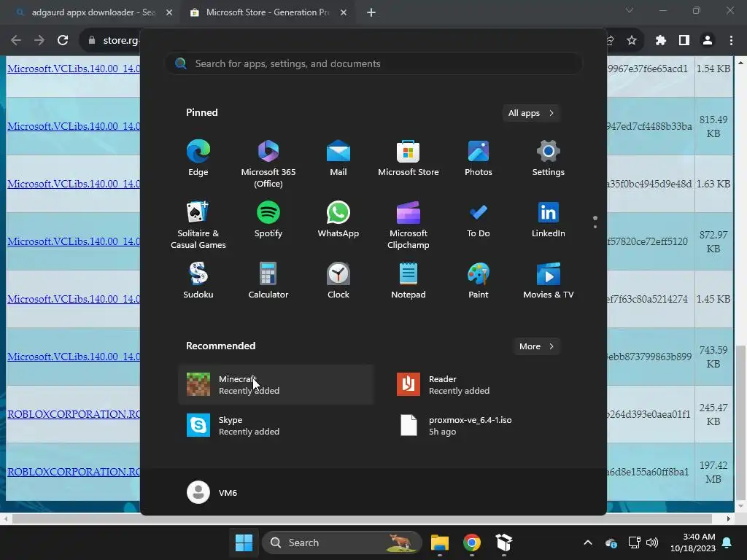747x560 pixels.
Task: Open Chrome extensions puzzle icon
Action: click(660, 41)
